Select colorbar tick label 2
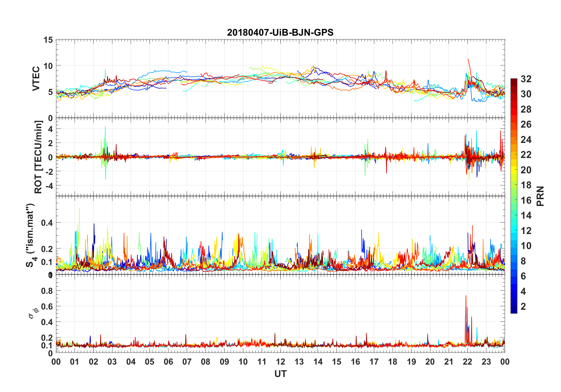This screenshot has width=561, height=392. coord(523,306)
